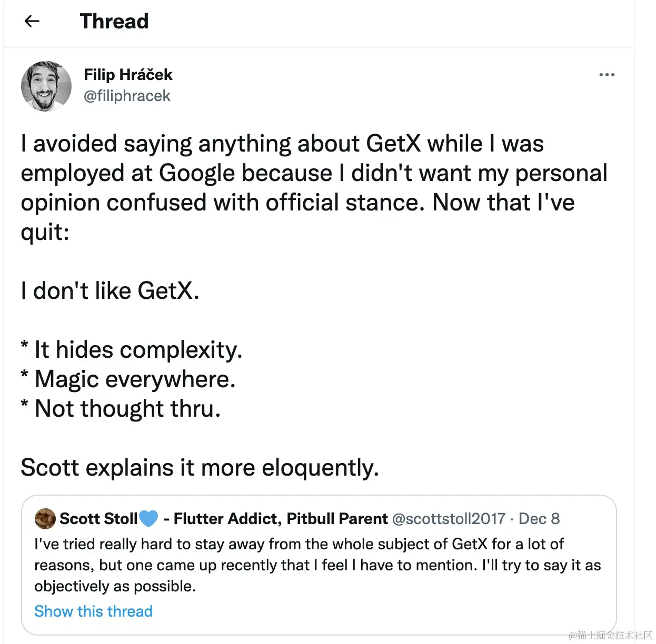Click the Dec 8 timestamp
Viewport: 656px width, 644px height.
539,519
